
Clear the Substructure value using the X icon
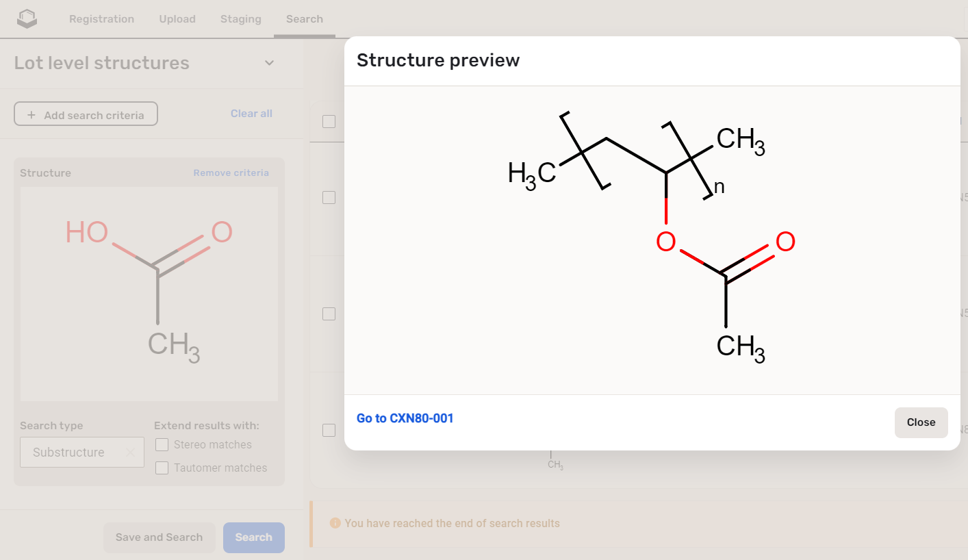click(x=130, y=452)
